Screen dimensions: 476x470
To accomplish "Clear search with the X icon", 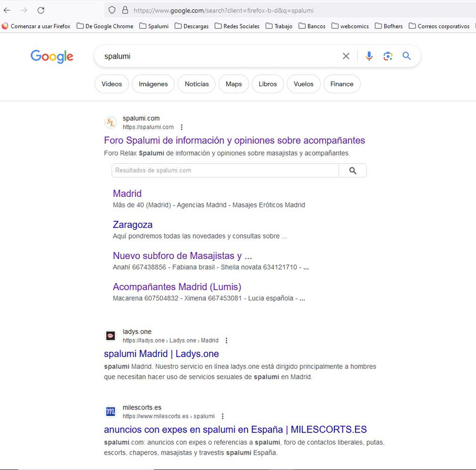I will tap(346, 56).
